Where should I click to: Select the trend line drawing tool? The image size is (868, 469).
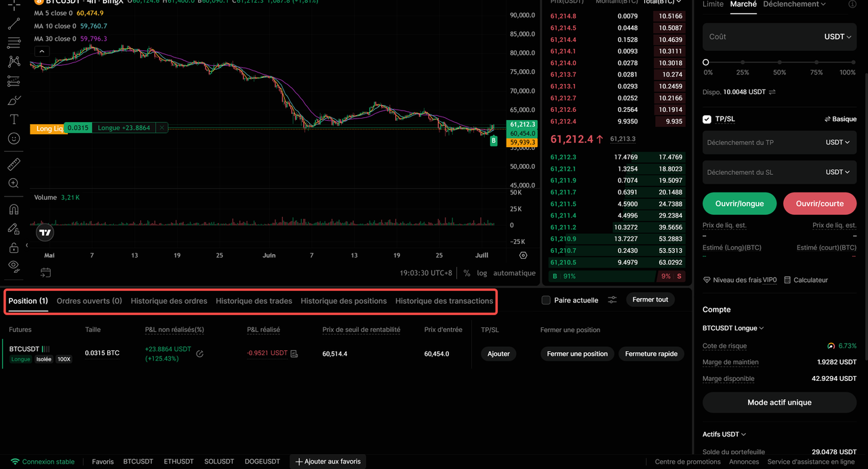tap(14, 24)
